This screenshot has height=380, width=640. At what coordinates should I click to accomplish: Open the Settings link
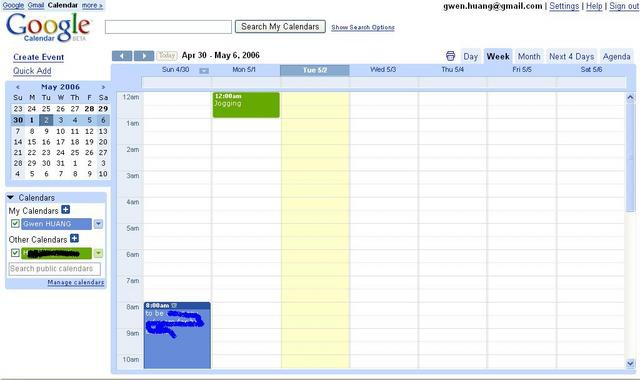tap(564, 6)
